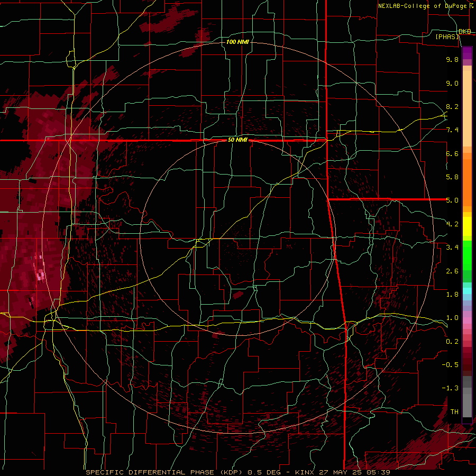Viewport: 476px width, 476px height.
Task: Pick the peach segment of the color bar
Action: (467, 108)
